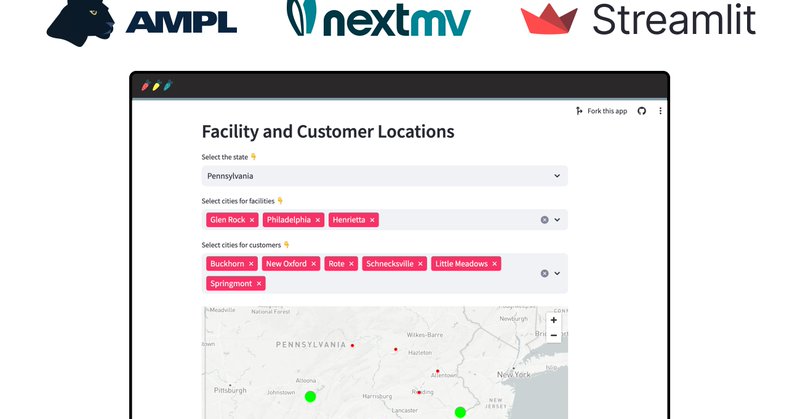800x419 pixels.
Task: Clear all selected customer cities
Action: click(x=544, y=273)
